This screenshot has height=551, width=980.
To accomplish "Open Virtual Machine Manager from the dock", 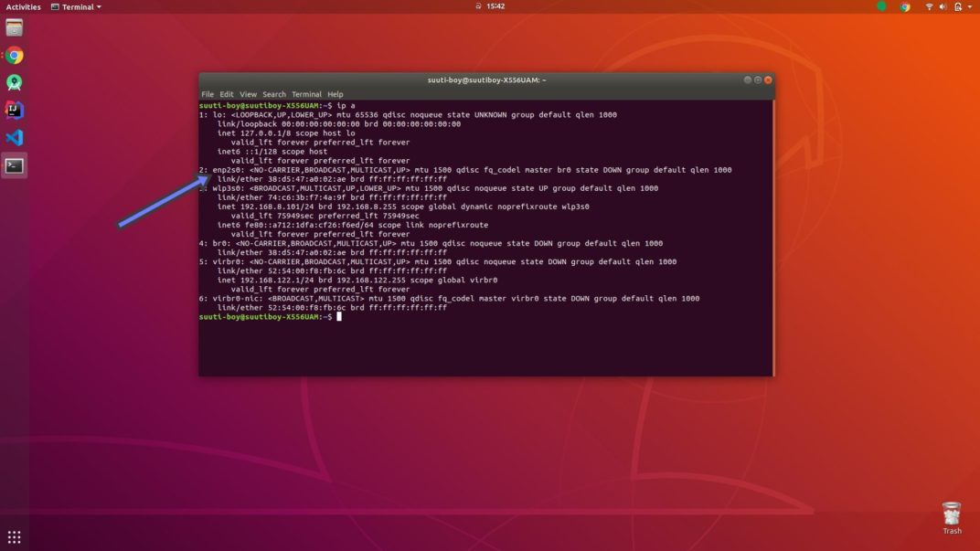I will pyautogui.click(x=16, y=27).
